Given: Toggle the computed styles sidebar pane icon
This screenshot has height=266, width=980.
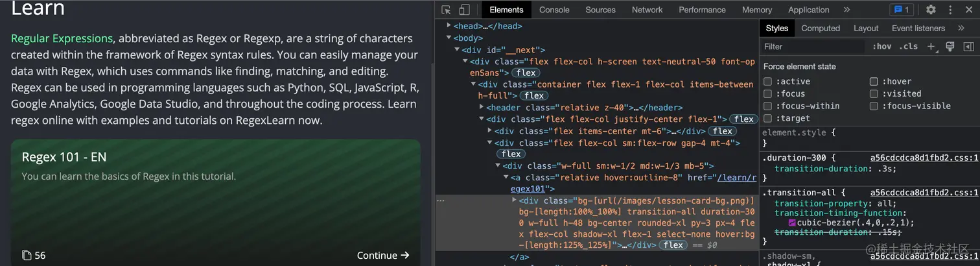Looking at the screenshot, I should [x=968, y=47].
